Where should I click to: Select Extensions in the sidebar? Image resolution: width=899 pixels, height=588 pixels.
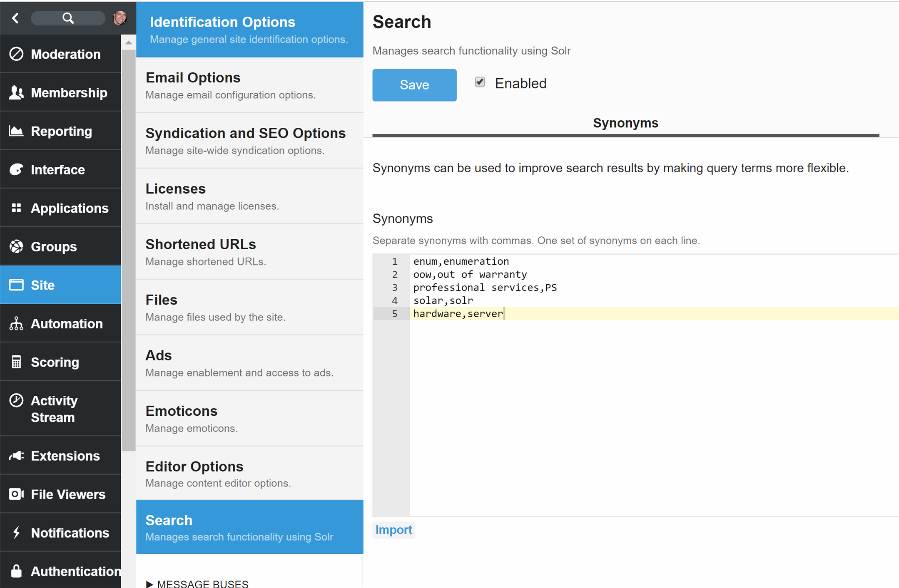[61, 456]
